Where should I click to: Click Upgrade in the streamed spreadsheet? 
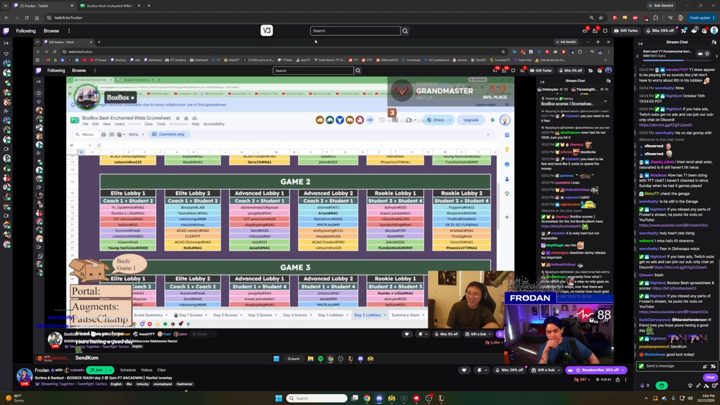point(471,120)
